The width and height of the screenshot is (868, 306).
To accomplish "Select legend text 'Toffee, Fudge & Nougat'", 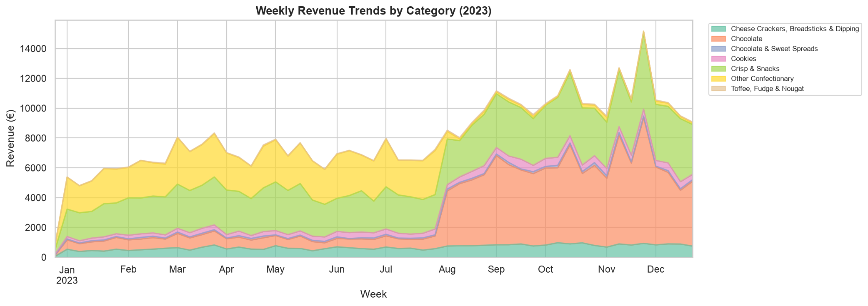I will (x=768, y=89).
